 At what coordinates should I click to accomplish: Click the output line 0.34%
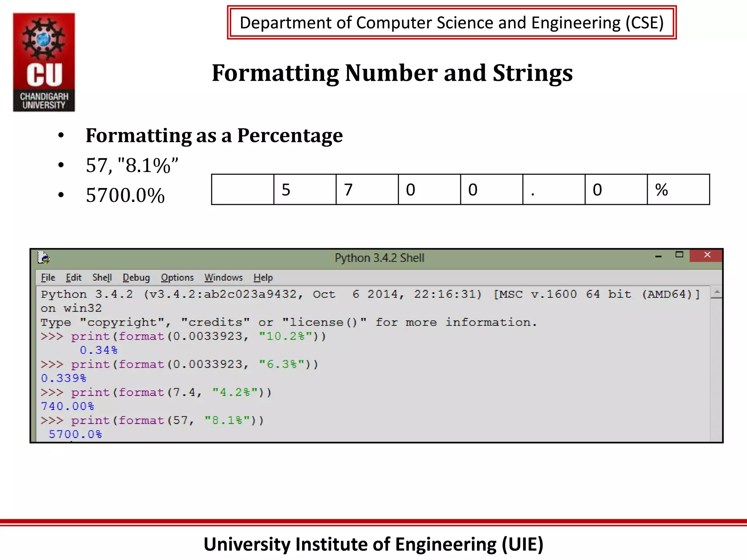point(98,350)
